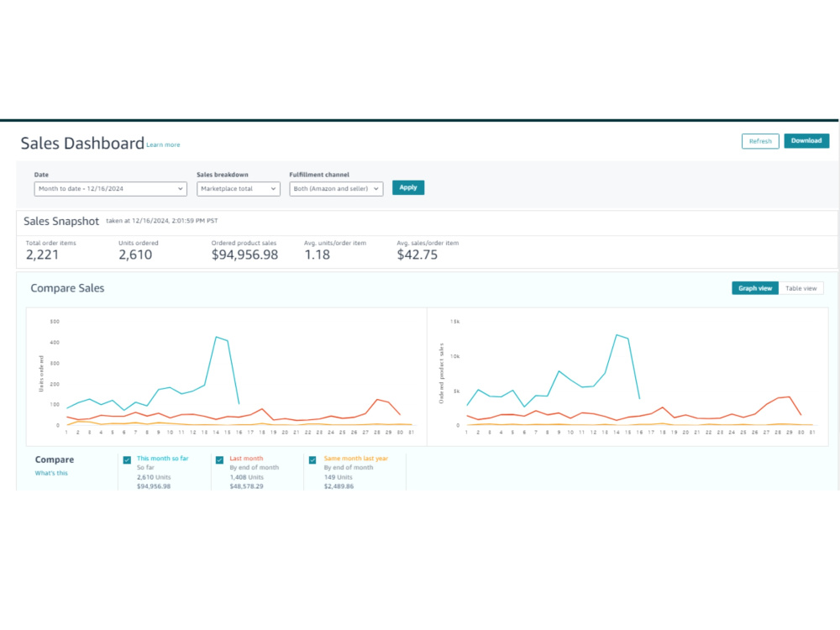This screenshot has width=840, height=630.
Task: Click the 1,408 Units text under Last month
Action: (247, 477)
